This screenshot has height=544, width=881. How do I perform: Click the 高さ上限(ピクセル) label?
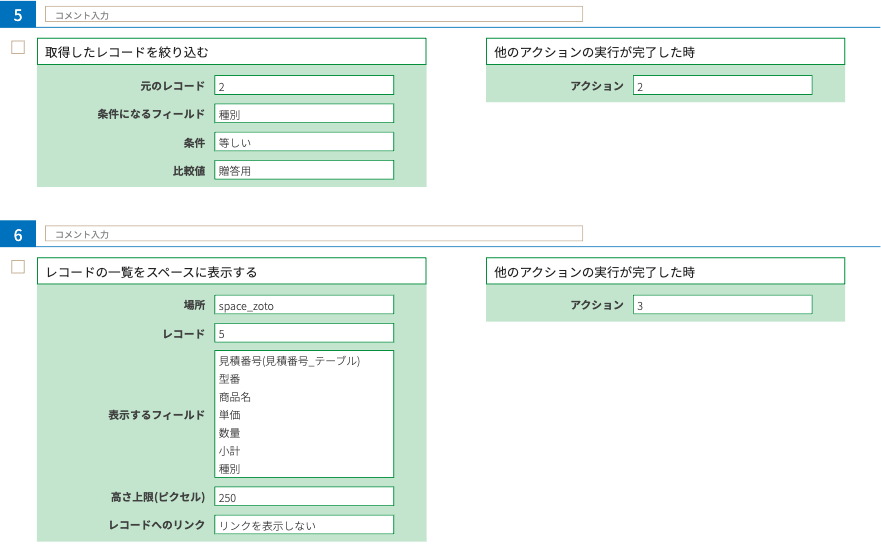(158, 497)
